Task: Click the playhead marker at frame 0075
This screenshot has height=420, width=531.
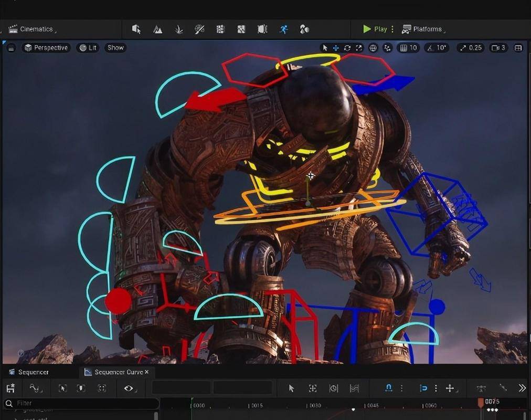Action: (481, 402)
